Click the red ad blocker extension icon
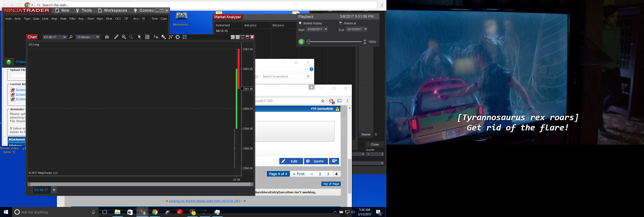The width and height of the screenshot is (644, 217). tap(331, 101)
